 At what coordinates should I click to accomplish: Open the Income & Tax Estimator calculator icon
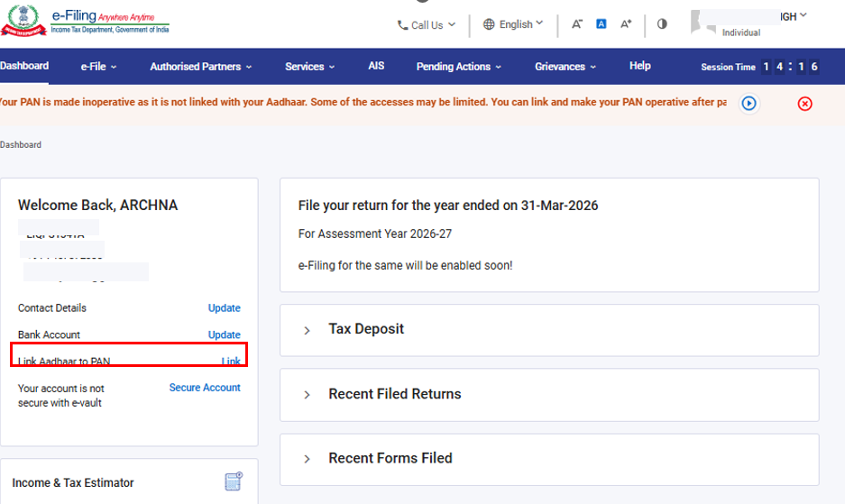[x=234, y=481]
